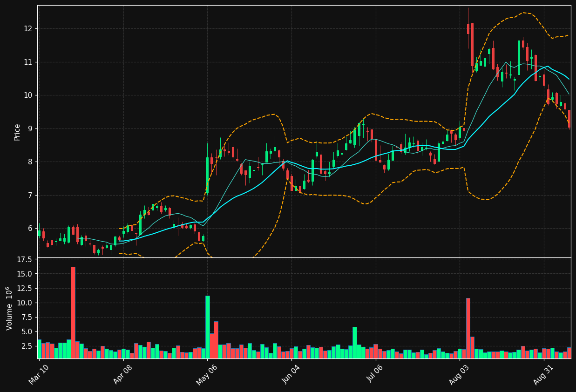Click the 'Aug 03' date axis label

click(x=460, y=374)
